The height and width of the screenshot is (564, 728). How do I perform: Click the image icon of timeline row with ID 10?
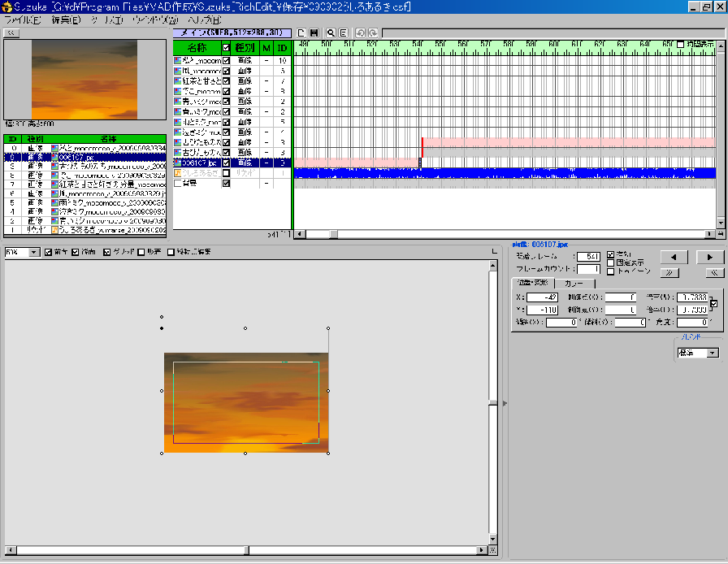tap(177, 60)
